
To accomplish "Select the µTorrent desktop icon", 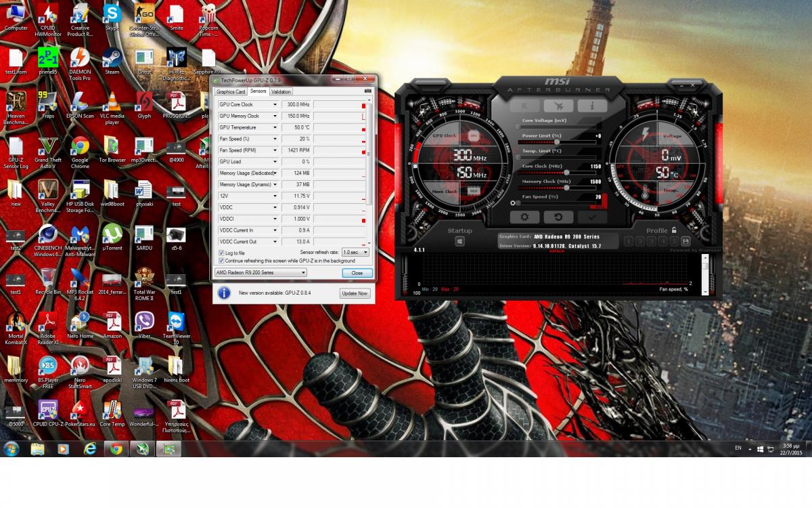I will pyautogui.click(x=112, y=236).
